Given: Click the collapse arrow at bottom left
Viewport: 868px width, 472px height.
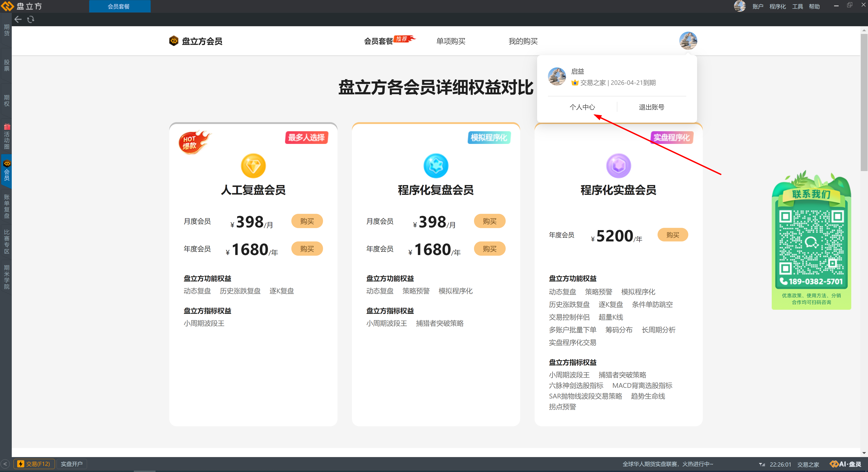Looking at the screenshot, I should 5,464.
